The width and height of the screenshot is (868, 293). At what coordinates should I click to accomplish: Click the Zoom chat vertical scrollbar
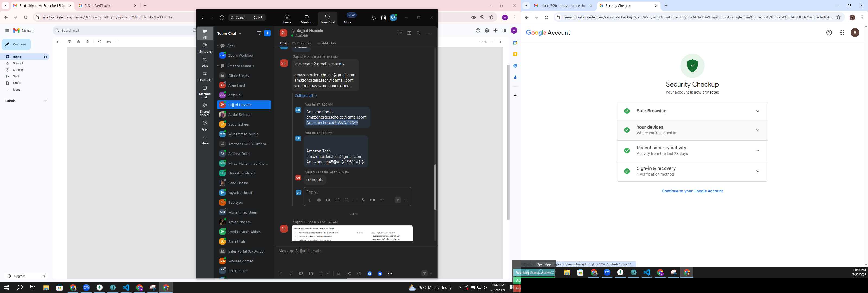tap(435, 187)
